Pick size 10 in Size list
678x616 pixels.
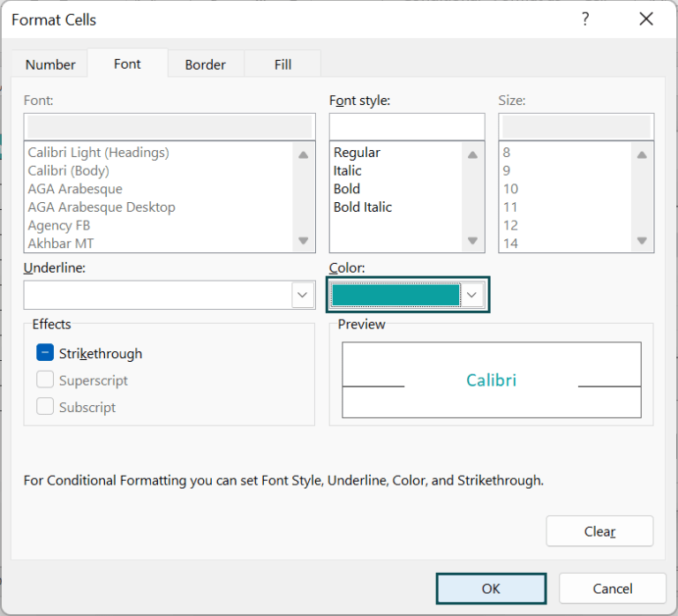pos(510,189)
